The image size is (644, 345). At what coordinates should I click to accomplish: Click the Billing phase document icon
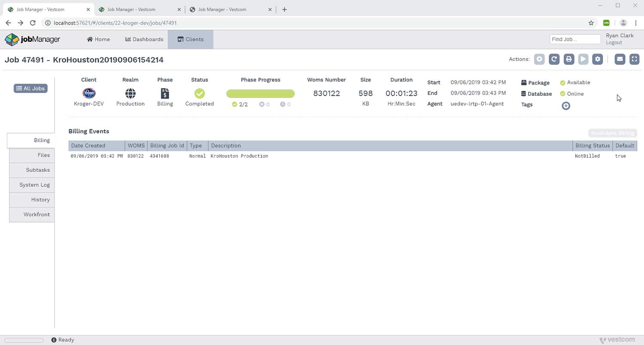click(165, 93)
